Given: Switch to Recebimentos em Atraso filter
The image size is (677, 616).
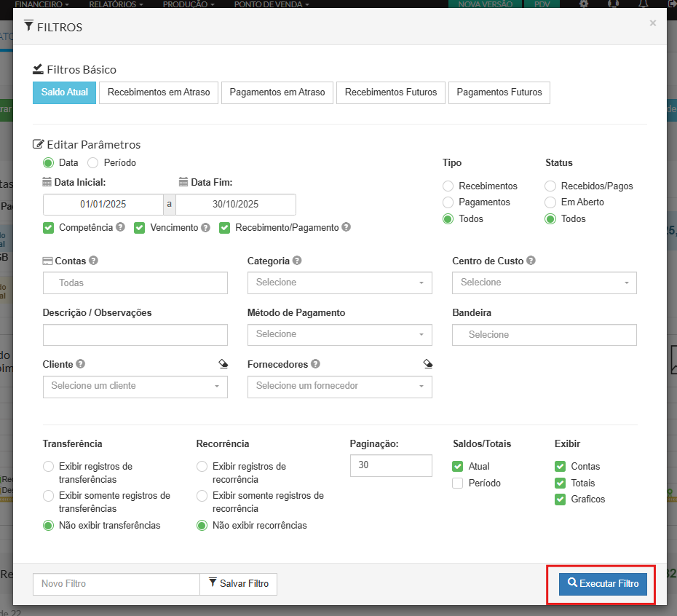Looking at the screenshot, I should [x=159, y=92].
